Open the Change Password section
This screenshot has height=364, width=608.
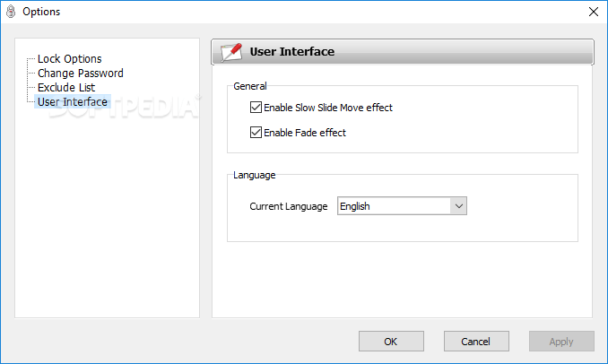pos(81,74)
